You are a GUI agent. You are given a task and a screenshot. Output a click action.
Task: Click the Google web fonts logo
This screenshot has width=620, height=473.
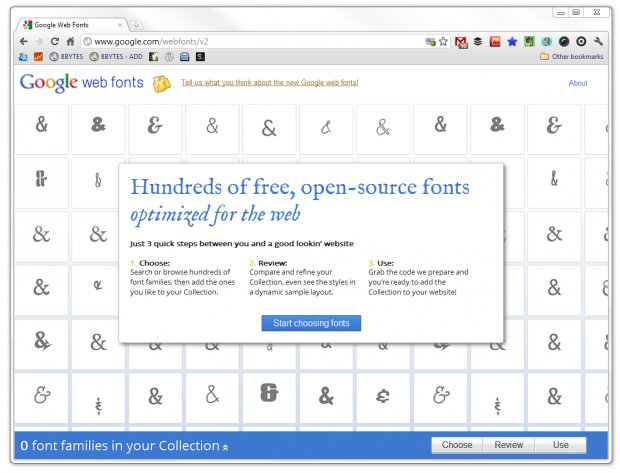[x=81, y=82]
